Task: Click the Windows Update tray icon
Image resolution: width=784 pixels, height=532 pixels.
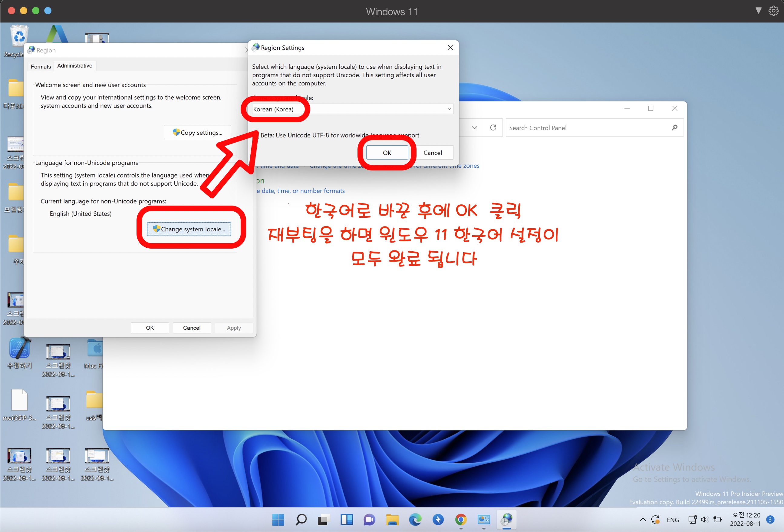Action: click(655, 520)
